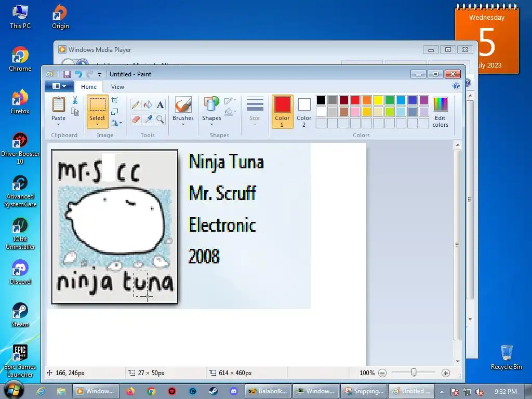Click the Paint vertical scrollbar down arrow
The width and height of the screenshot is (532, 399).
click(458, 362)
